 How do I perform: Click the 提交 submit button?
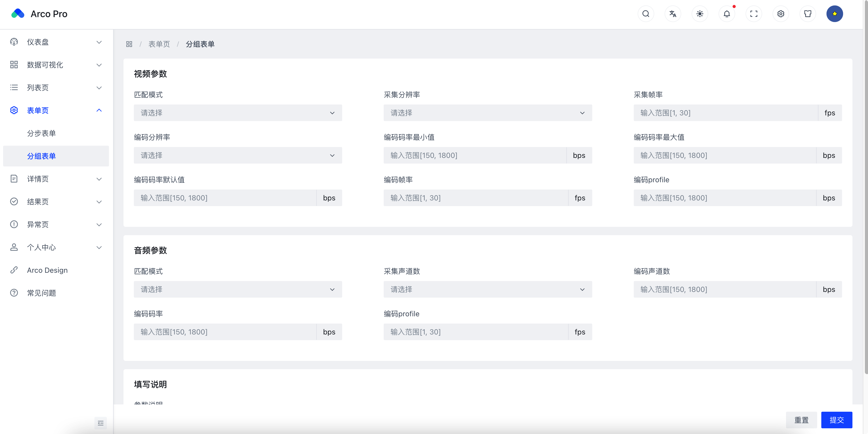[x=837, y=420]
